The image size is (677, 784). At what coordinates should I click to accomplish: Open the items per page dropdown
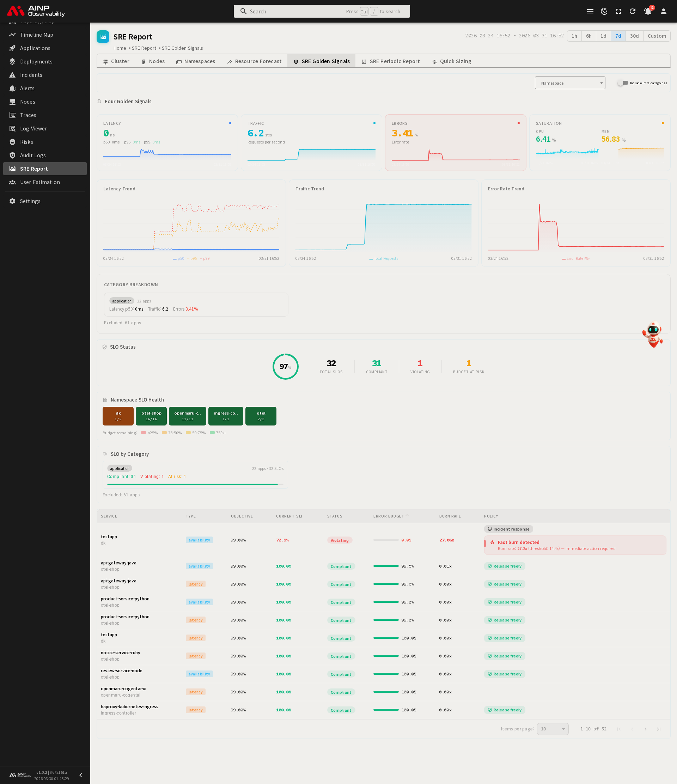click(x=552, y=729)
